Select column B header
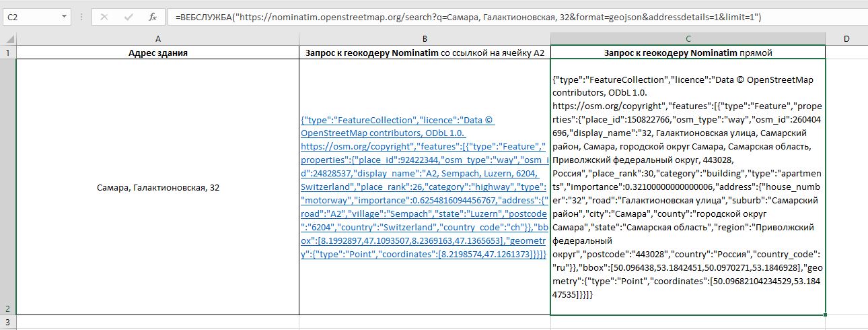868x330 pixels. (425, 39)
